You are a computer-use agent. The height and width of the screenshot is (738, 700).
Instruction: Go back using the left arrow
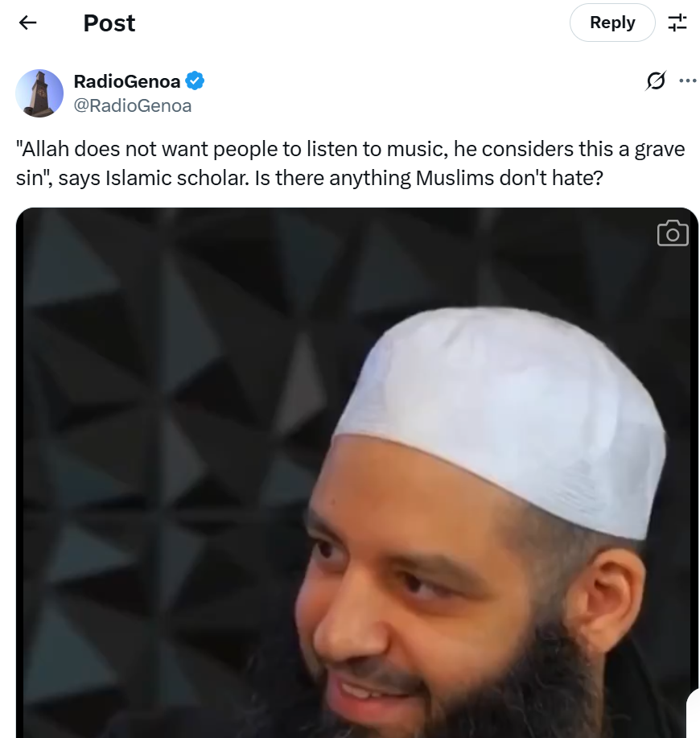27,23
